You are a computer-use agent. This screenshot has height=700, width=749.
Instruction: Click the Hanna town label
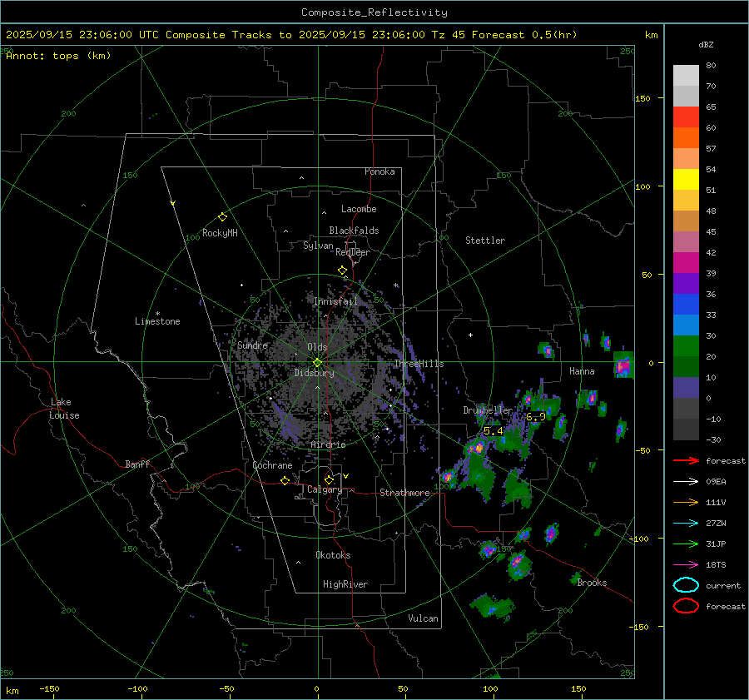click(x=582, y=371)
